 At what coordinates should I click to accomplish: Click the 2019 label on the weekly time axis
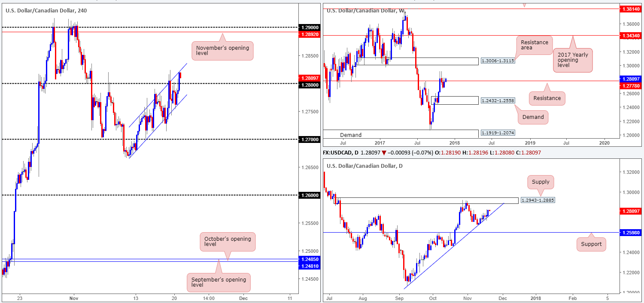(530, 142)
